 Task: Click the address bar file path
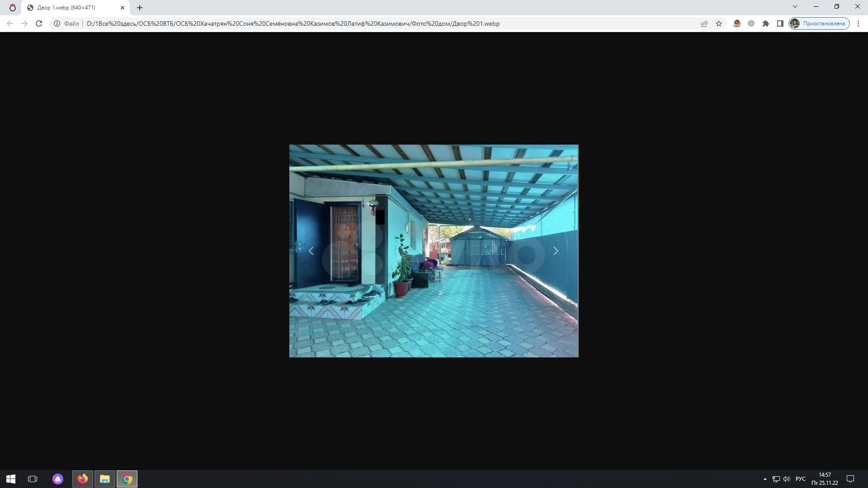[x=293, y=23]
